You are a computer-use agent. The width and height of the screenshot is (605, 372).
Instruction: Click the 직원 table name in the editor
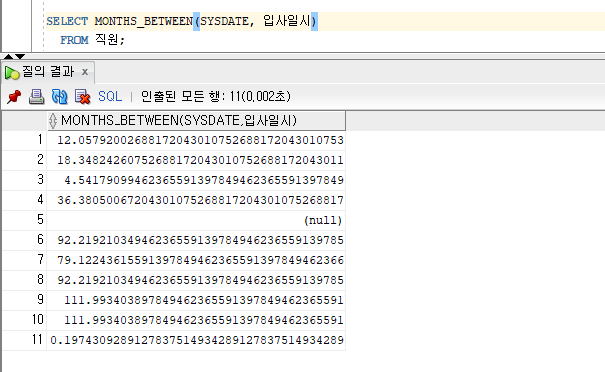[x=107, y=39]
